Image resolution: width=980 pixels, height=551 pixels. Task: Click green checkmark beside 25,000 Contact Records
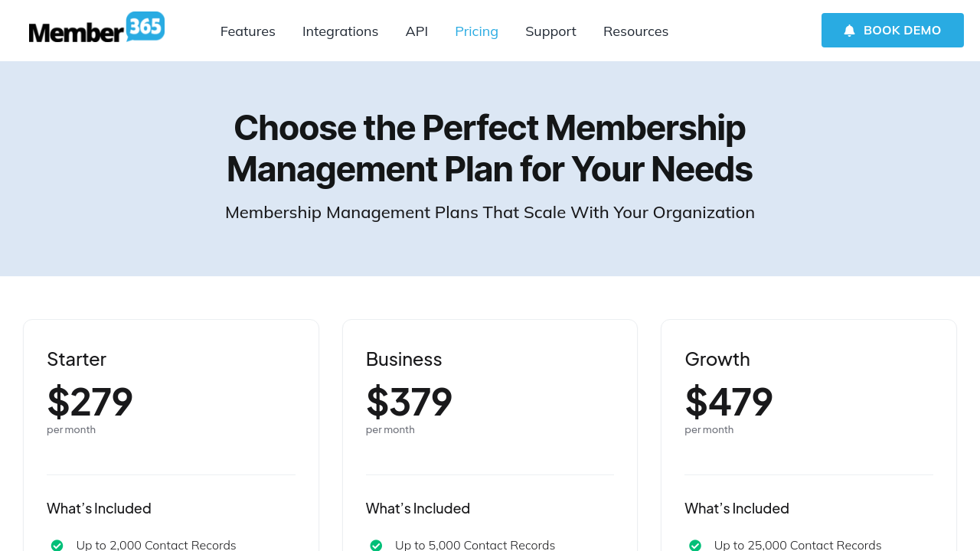[x=695, y=545]
